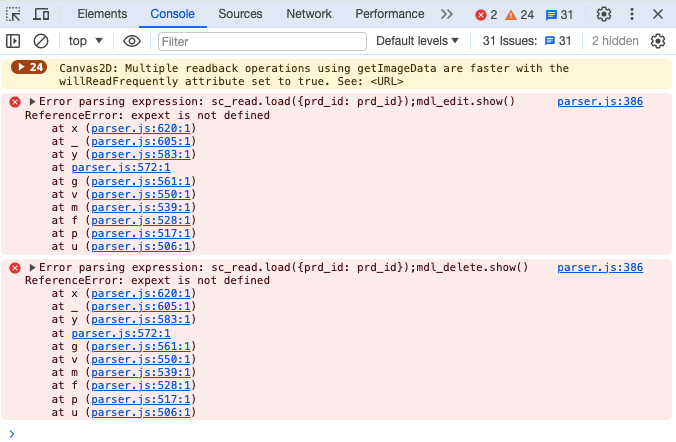This screenshot has width=676, height=442.
Task: Click the red errors counter showing 2
Action: pyautogui.click(x=486, y=15)
